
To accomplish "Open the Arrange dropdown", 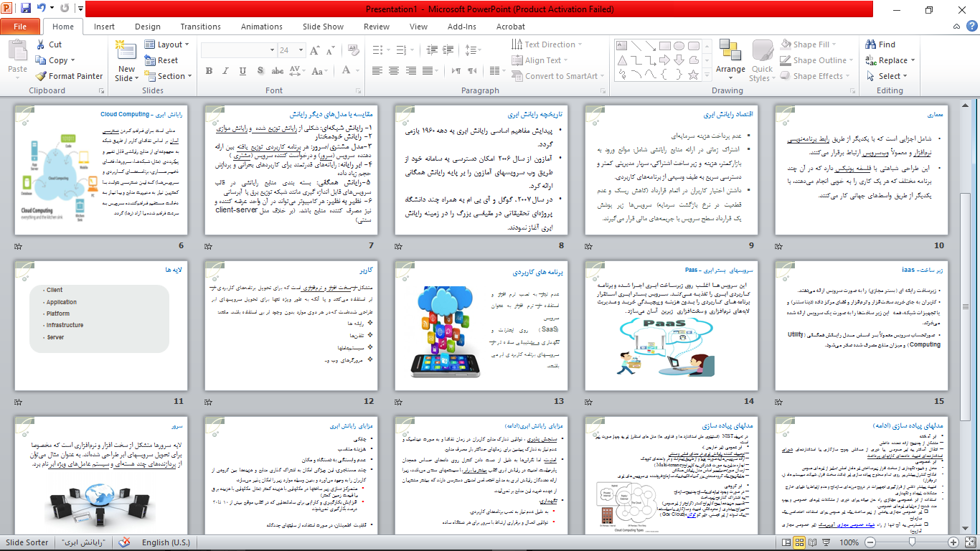I will click(730, 60).
